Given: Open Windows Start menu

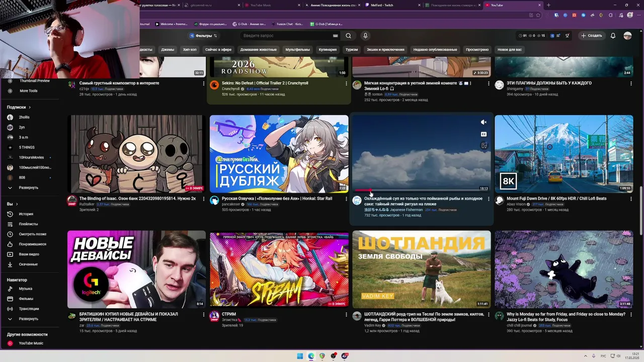Looking at the screenshot, I should (x=300, y=356).
